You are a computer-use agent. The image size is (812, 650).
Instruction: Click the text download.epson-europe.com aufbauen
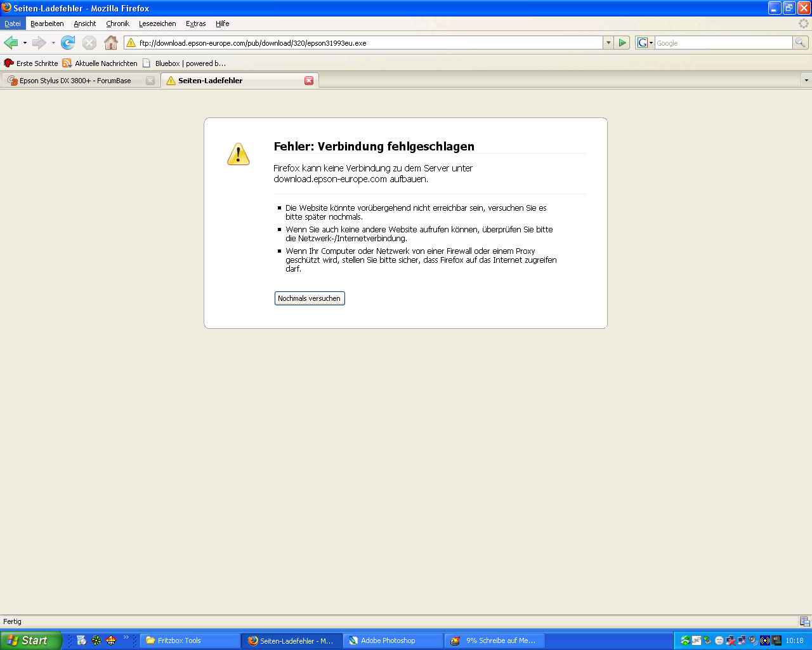click(351, 179)
